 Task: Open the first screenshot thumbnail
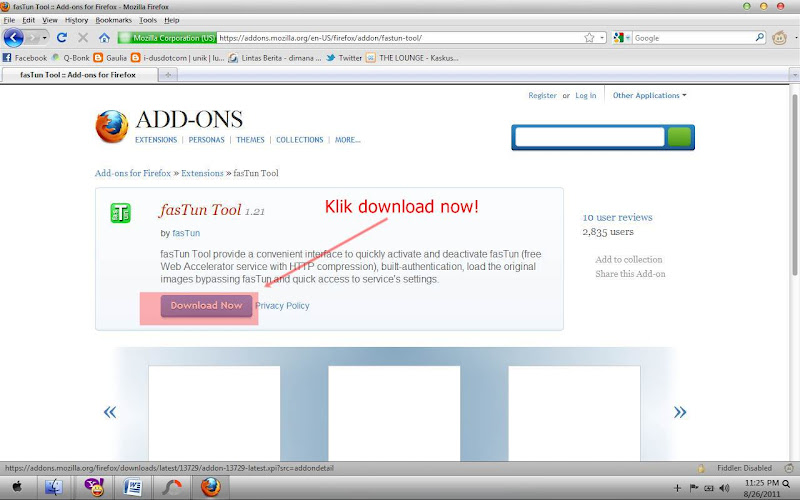(214, 413)
